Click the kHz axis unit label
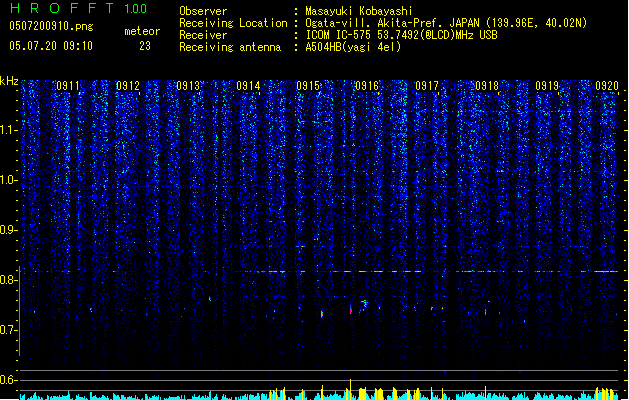The image size is (629, 400). click(9, 81)
